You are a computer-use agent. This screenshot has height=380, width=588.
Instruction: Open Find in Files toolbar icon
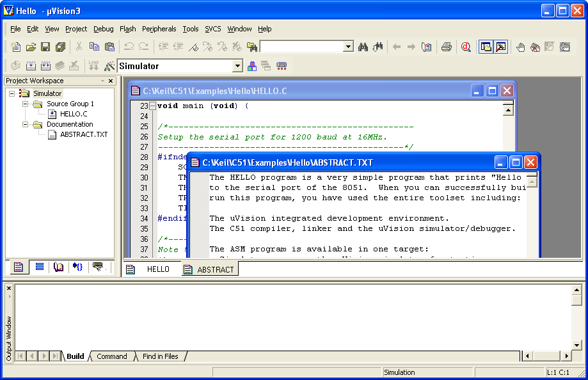tap(252, 47)
